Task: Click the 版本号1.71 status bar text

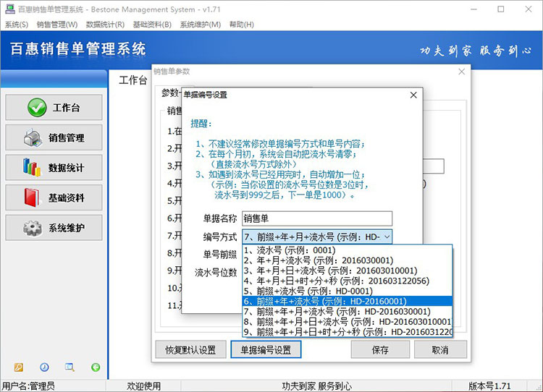Action: 489,385
